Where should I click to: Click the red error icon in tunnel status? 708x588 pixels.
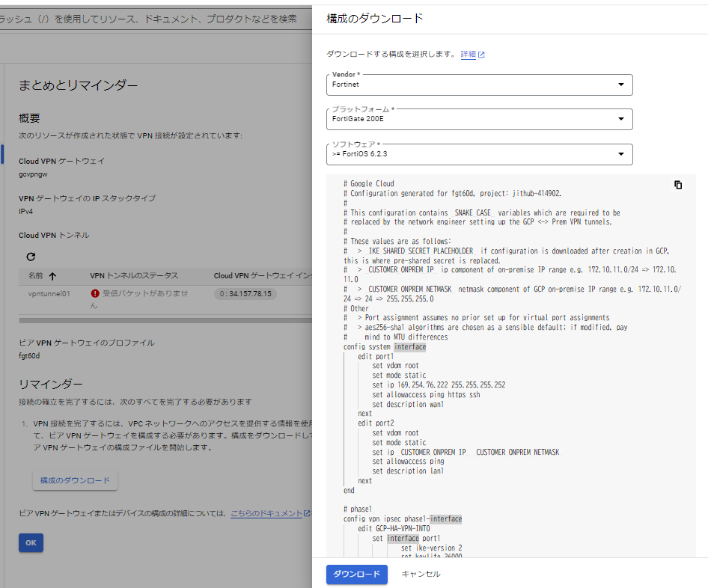click(95, 294)
